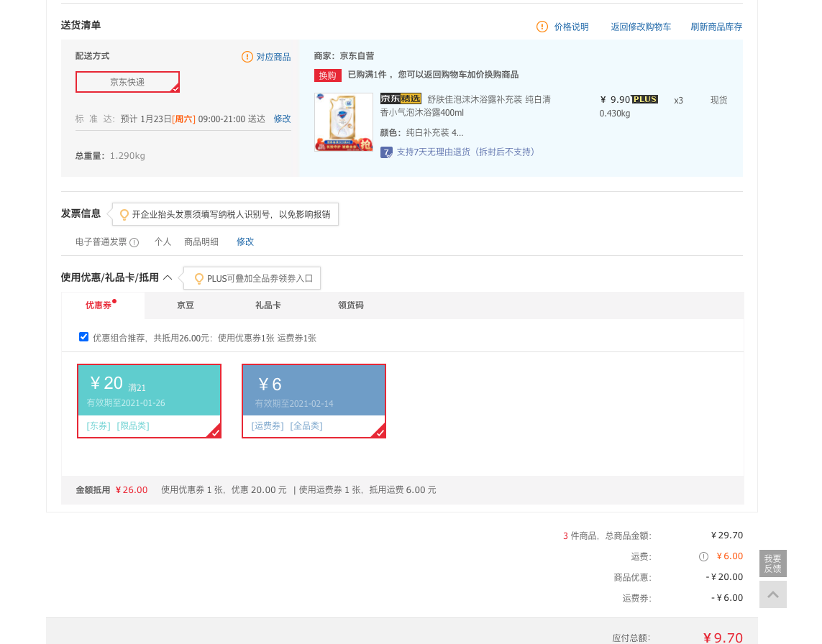Click the lightbulb icon in invoice tip
Viewport: 822px width, 644px height.
124,214
